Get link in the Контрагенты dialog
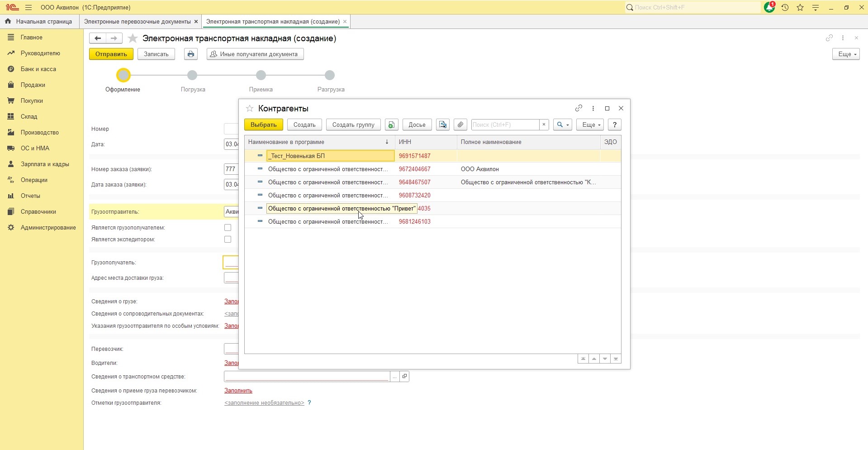This screenshot has height=450, width=868. pyautogui.click(x=579, y=108)
